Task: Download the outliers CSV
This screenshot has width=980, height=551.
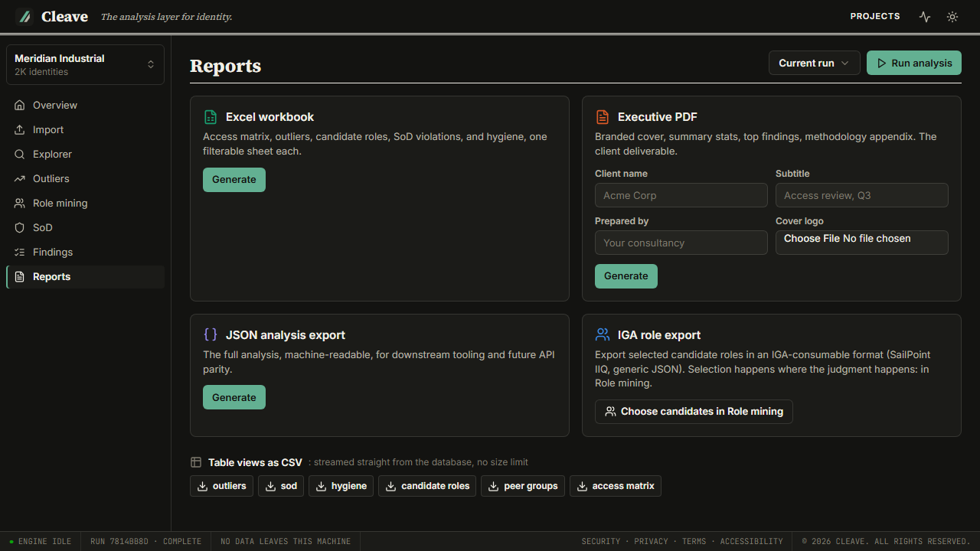Action: click(x=222, y=486)
